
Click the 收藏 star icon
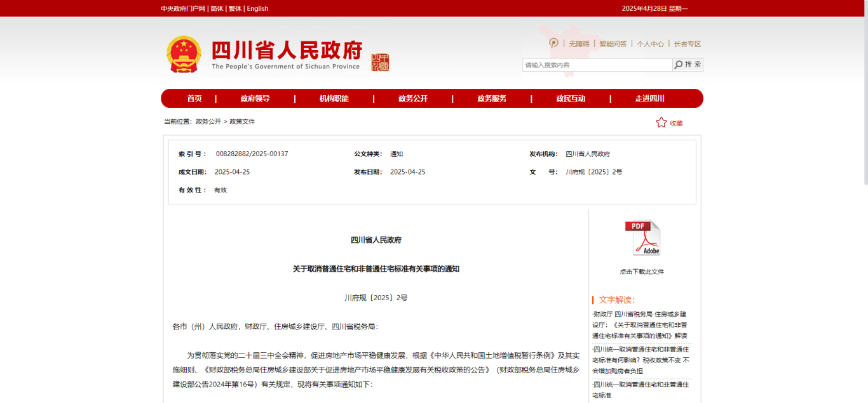[661, 122]
